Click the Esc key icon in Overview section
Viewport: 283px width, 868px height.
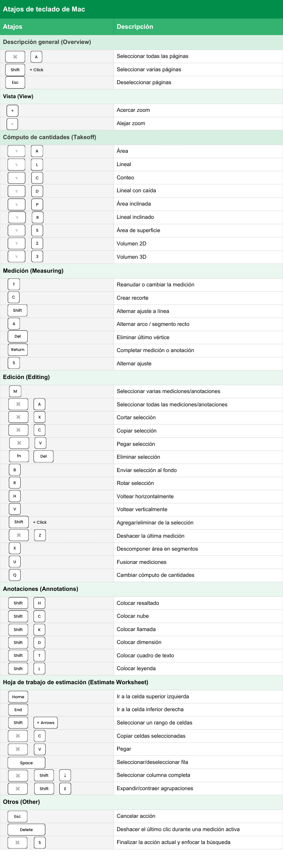coord(15,82)
